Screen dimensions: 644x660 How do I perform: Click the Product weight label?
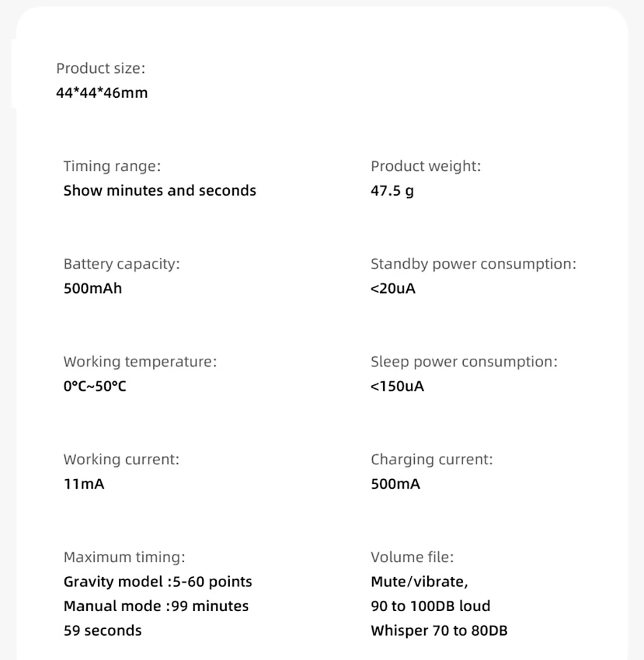pyautogui.click(x=426, y=166)
